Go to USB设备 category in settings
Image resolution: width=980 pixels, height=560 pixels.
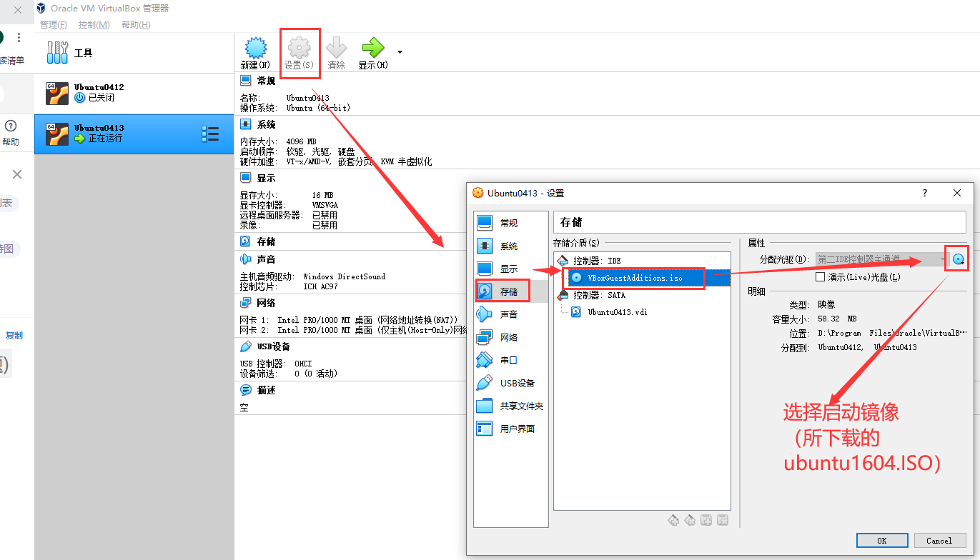point(511,383)
